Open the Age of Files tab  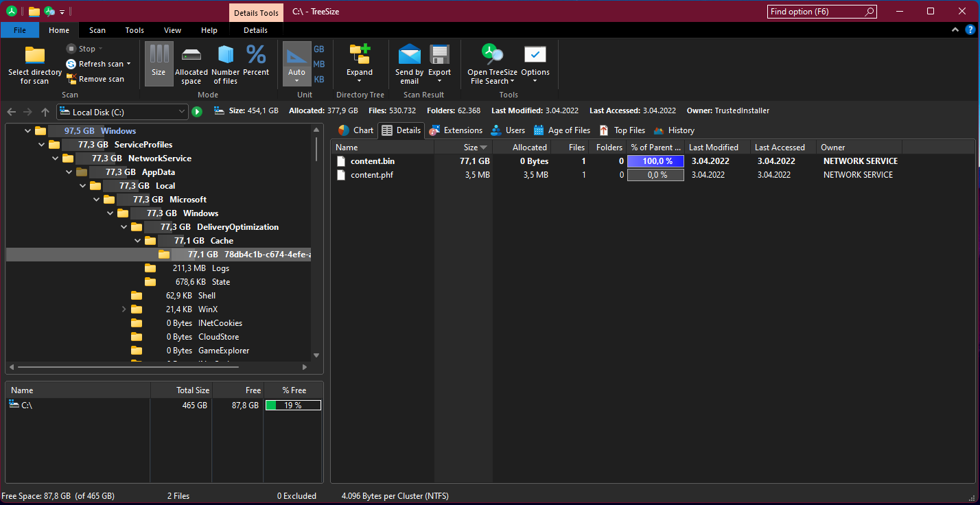pyautogui.click(x=561, y=130)
